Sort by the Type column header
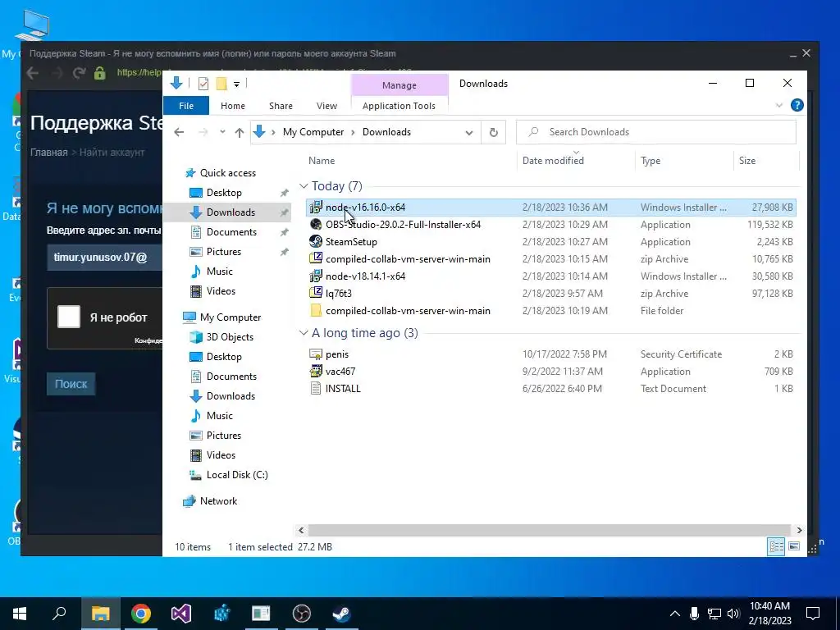This screenshot has height=630, width=840. (x=651, y=161)
